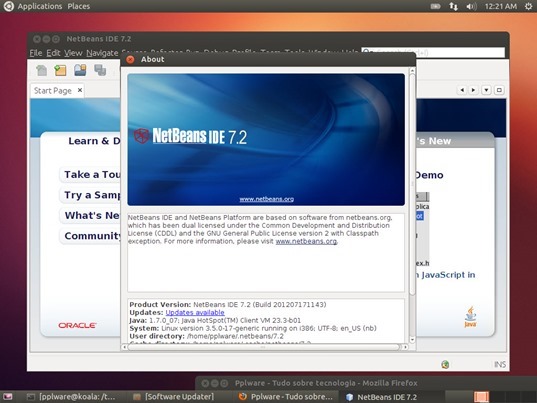Viewport: 537px width, 403px height.
Task: Click the update notification status bar icon
Action: (x=445, y=364)
